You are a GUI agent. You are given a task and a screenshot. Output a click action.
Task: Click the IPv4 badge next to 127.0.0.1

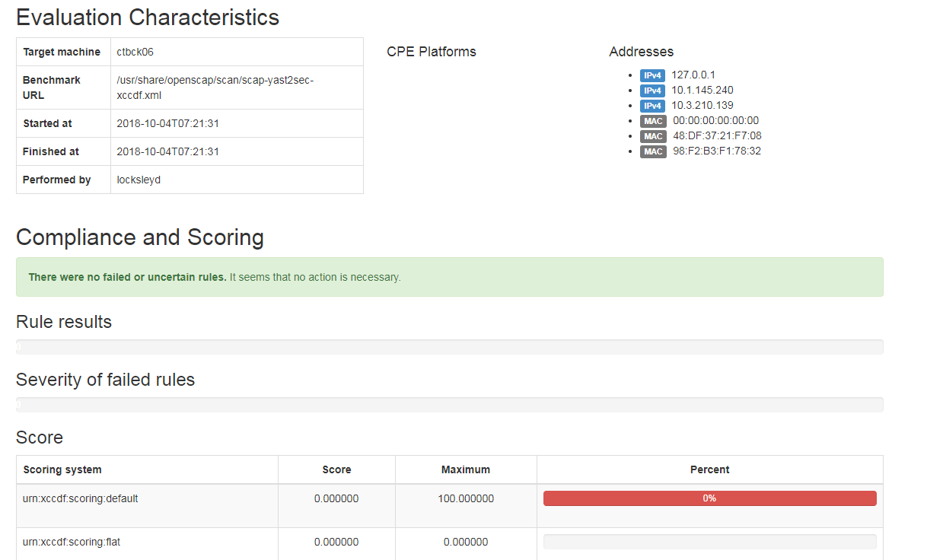(652, 75)
